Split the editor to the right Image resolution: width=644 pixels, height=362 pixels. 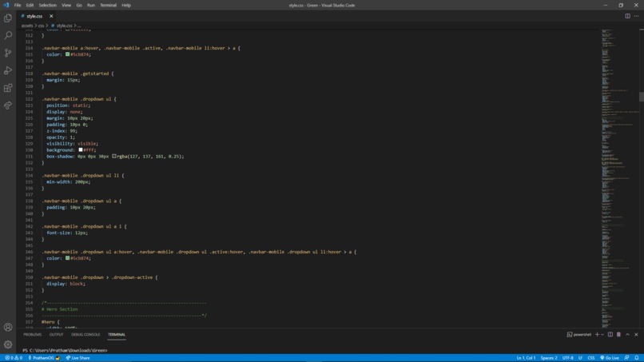point(627,16)
